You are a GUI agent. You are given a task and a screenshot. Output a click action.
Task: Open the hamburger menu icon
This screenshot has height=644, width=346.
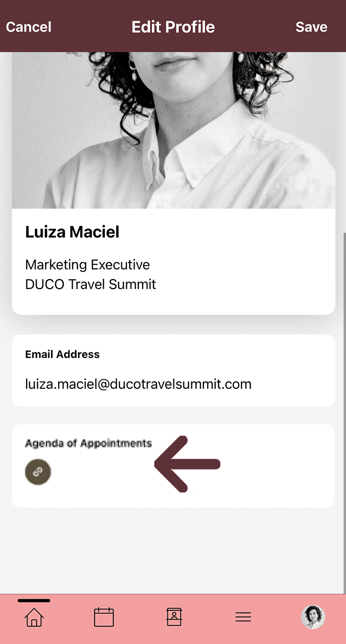243,617
